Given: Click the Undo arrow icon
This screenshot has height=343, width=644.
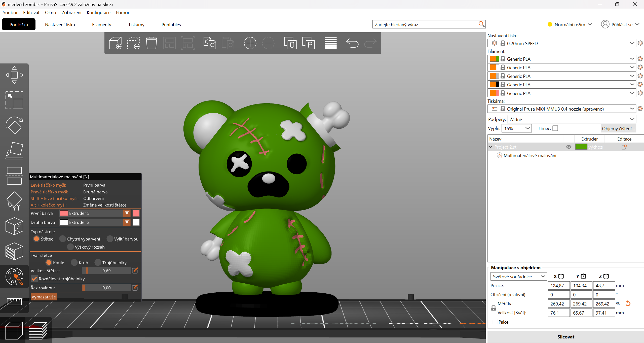Looking at the screenshot, I should (x=352, y=43).
